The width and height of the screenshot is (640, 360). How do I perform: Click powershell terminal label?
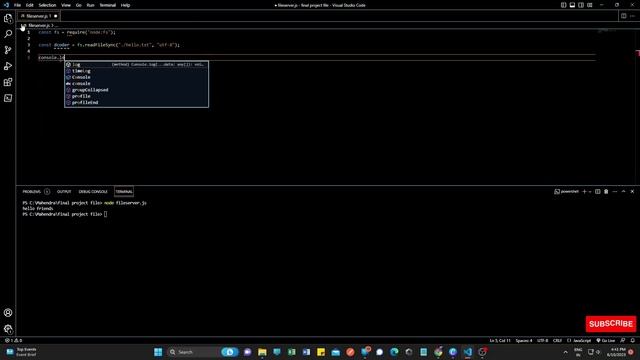click(567, 191)
